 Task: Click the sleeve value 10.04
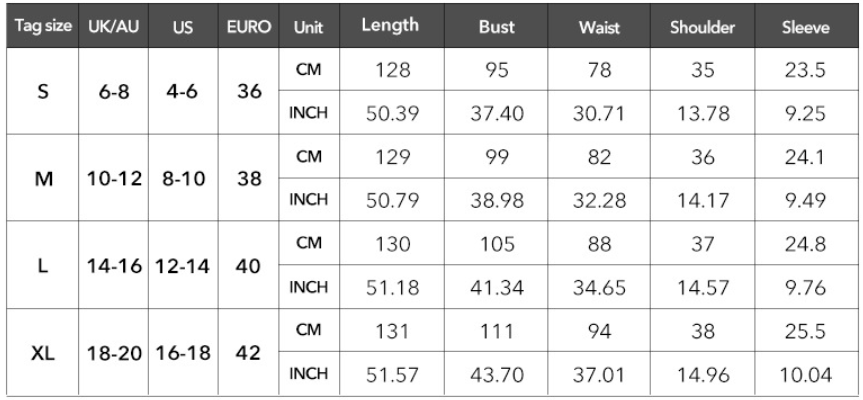coord(805,375)
